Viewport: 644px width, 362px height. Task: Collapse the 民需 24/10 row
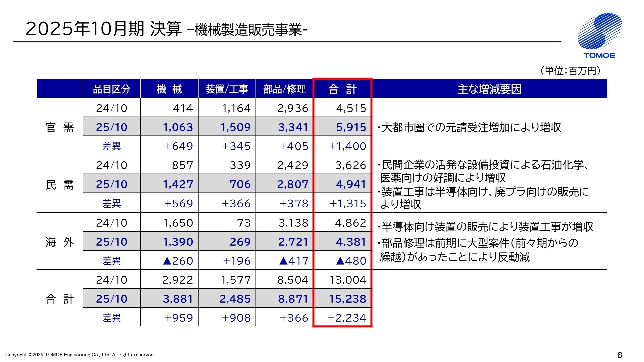(111, 165)
